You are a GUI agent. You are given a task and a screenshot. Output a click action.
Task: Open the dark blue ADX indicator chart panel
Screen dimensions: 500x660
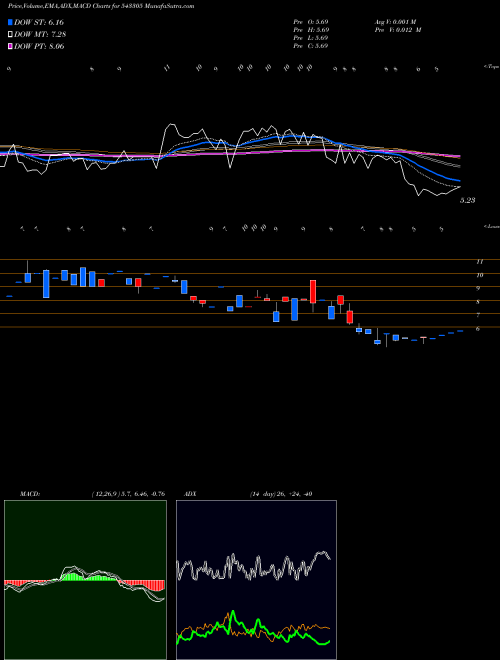point(256,580)
